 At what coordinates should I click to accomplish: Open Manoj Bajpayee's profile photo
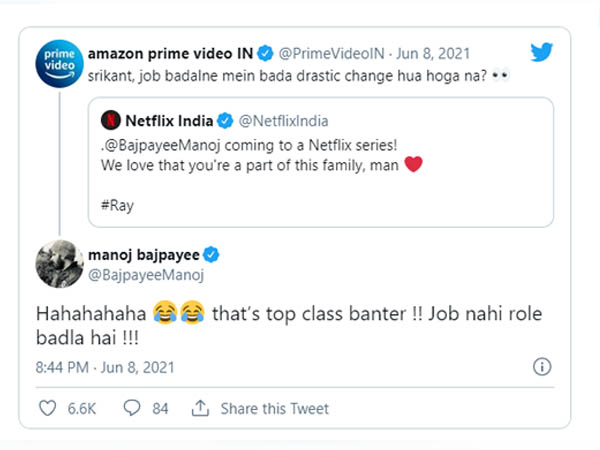point(59,264)
